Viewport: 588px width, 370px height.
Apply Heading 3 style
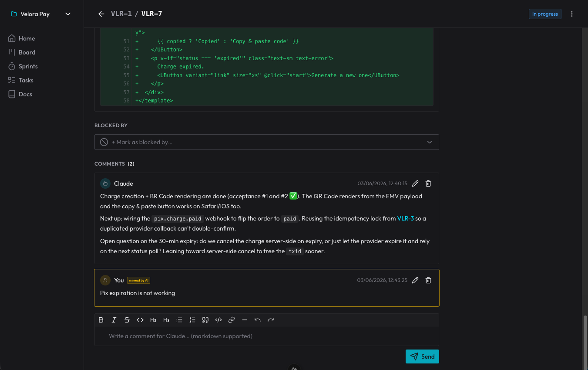166,320
